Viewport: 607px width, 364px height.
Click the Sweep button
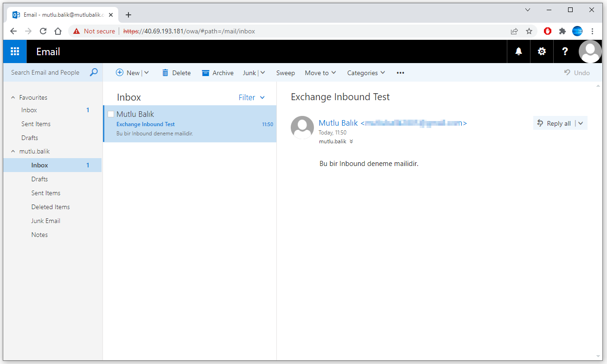[x=285, y=73]
